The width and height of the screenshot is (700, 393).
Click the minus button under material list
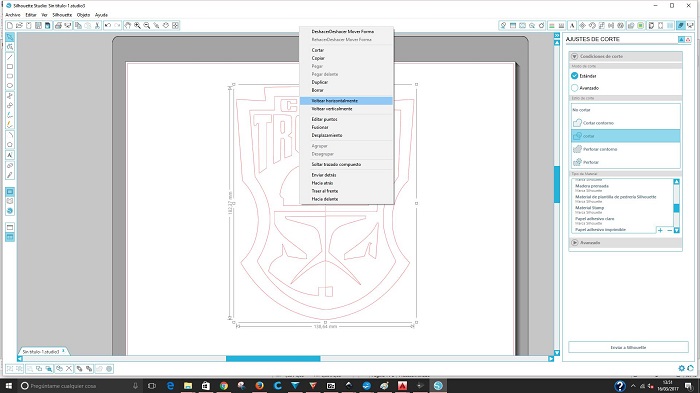coord(669,230)
